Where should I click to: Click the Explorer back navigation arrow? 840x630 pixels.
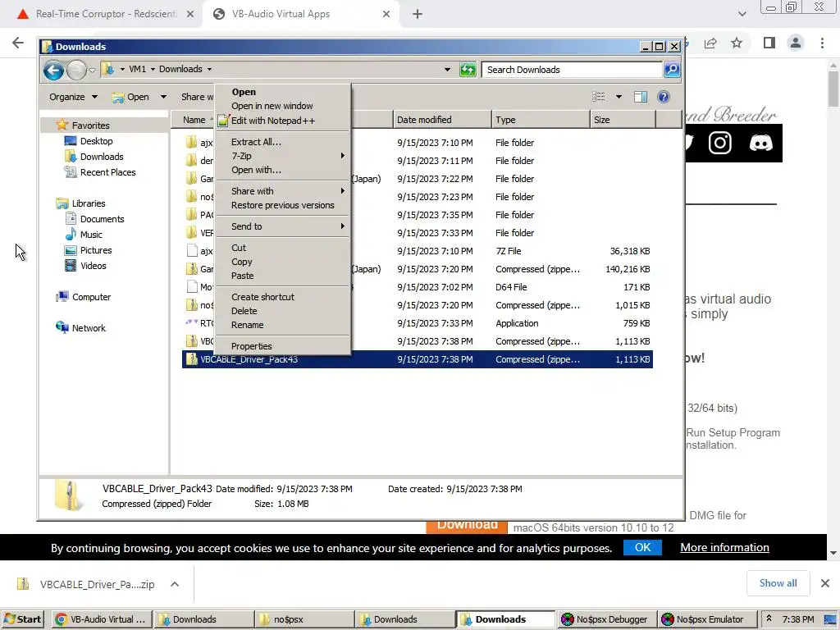(x=53, y=71)
